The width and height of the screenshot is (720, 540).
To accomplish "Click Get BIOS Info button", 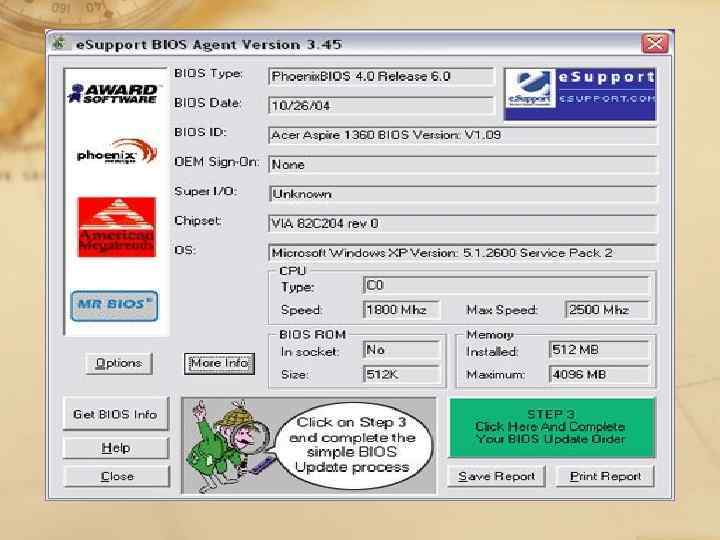I will (116, 414).
